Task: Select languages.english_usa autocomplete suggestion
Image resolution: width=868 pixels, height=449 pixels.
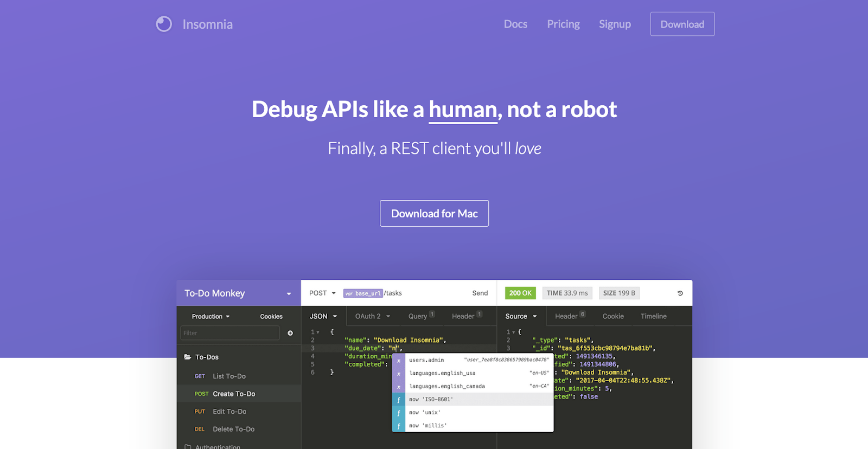Action: tap(473, 373)
